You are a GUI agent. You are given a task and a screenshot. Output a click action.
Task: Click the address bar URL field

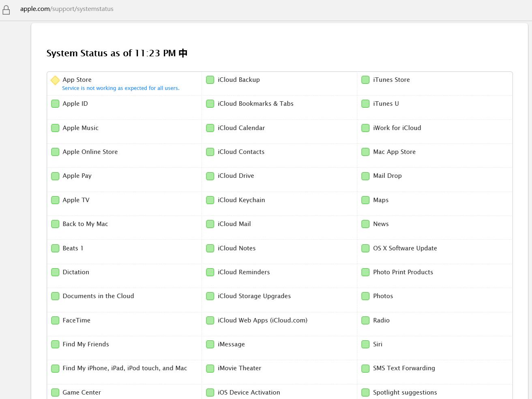pyautogui.click(x=67, y=9)
